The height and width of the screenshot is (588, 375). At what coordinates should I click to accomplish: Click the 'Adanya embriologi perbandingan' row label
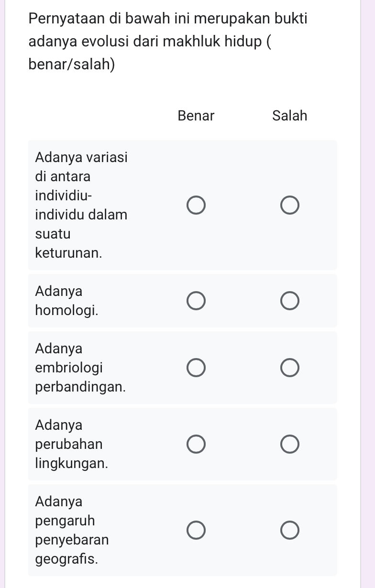[80, 367]
